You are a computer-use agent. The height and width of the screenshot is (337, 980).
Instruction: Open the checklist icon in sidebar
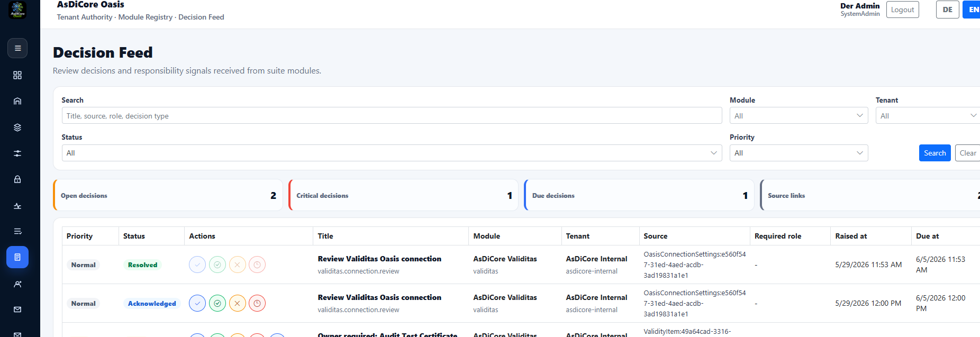[17, 231]
